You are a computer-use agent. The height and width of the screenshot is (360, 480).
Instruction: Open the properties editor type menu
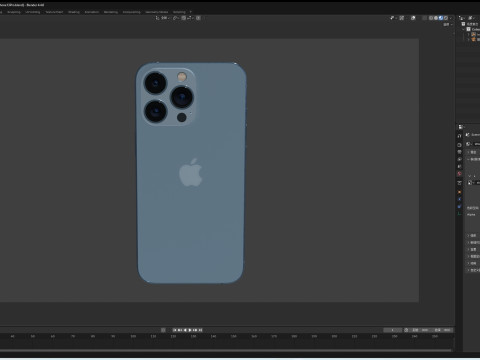click(x=461, y=127)
